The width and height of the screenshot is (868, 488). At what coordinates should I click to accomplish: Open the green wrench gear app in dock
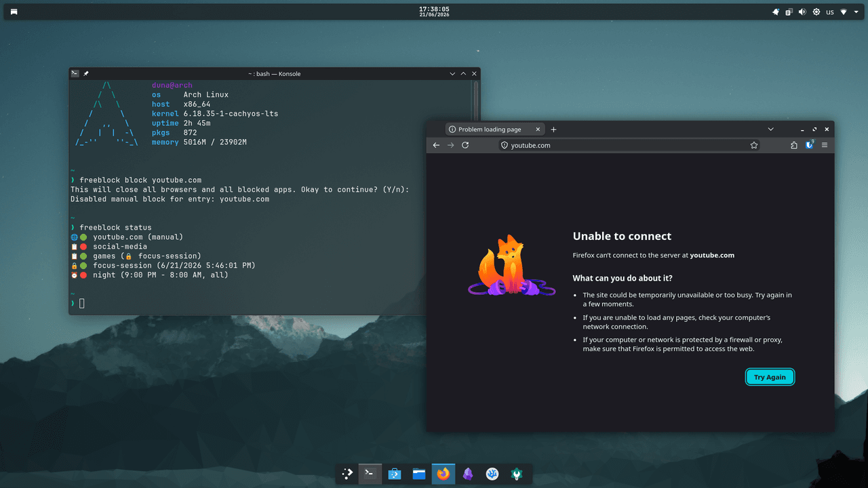516,474
